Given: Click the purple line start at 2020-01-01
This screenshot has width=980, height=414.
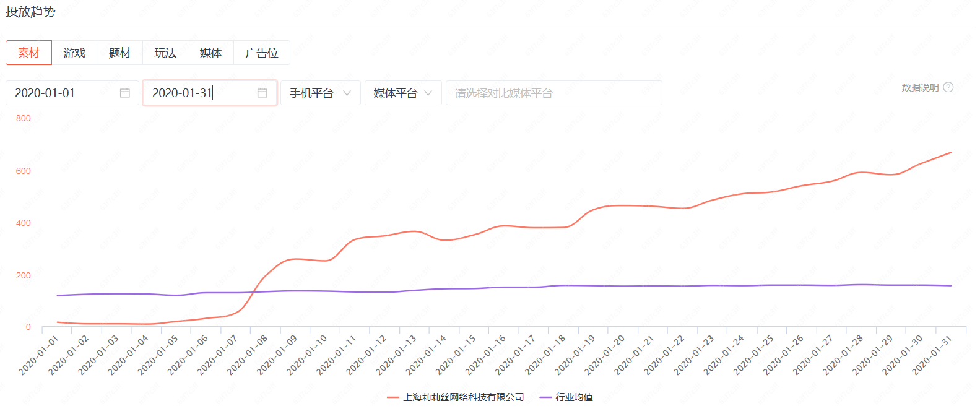Looking at the screenshot, I should [58, 295].
